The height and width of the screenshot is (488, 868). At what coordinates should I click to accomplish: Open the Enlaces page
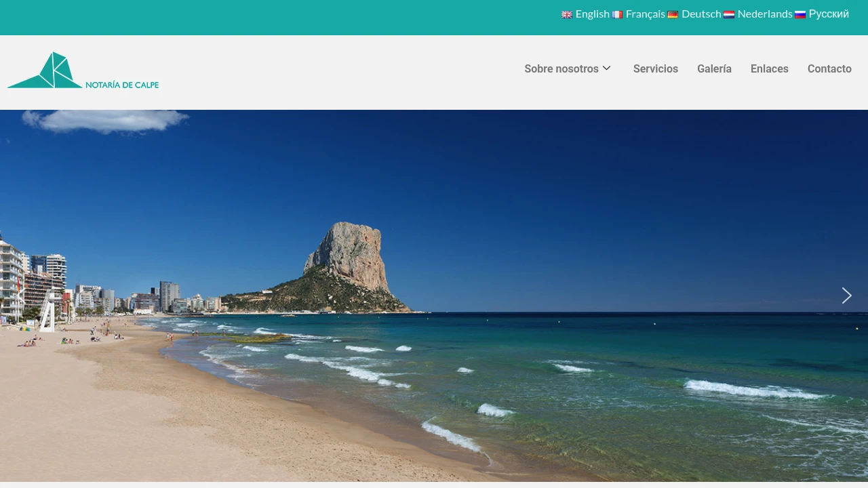[770, 69]
